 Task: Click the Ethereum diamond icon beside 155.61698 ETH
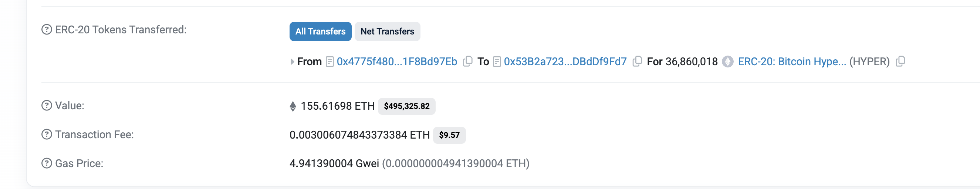point(293,106)
